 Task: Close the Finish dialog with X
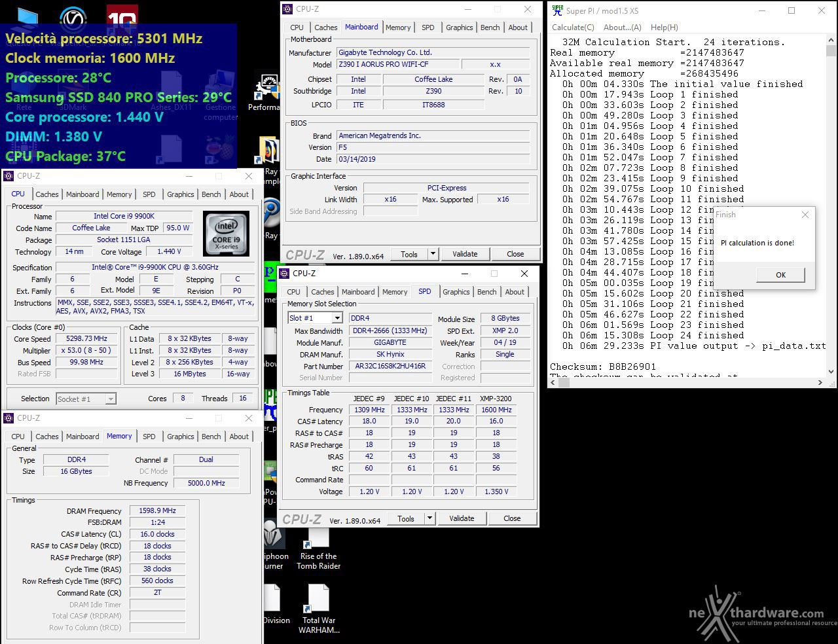(x=805, y=215)
